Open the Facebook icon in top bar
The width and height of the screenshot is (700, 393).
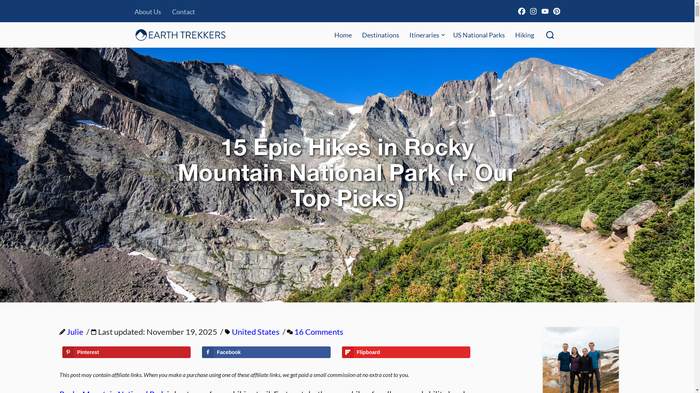point(521,12)
